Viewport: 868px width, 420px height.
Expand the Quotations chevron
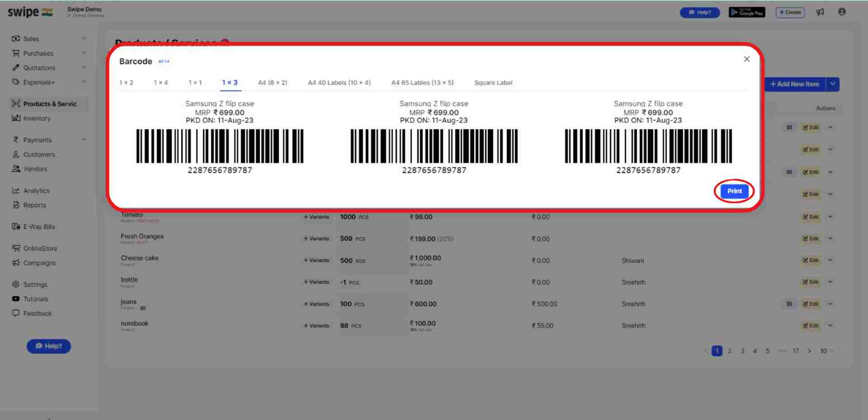(x=84, y=68)
